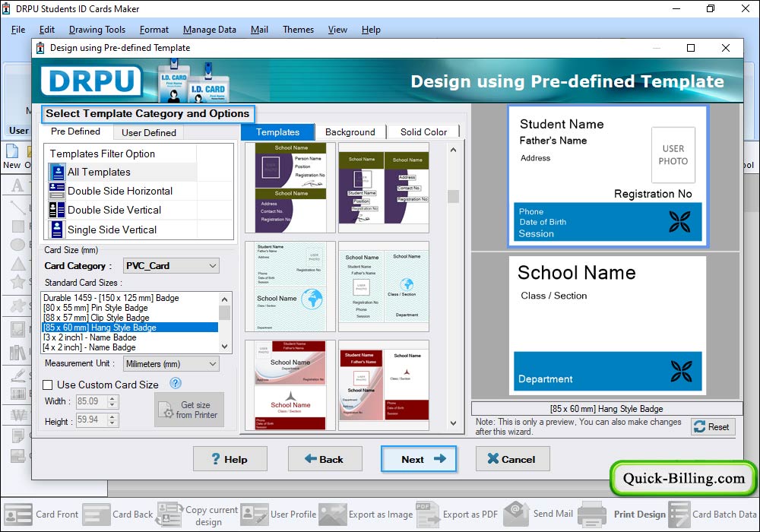Click Get size from Printer button

[189, 410]
